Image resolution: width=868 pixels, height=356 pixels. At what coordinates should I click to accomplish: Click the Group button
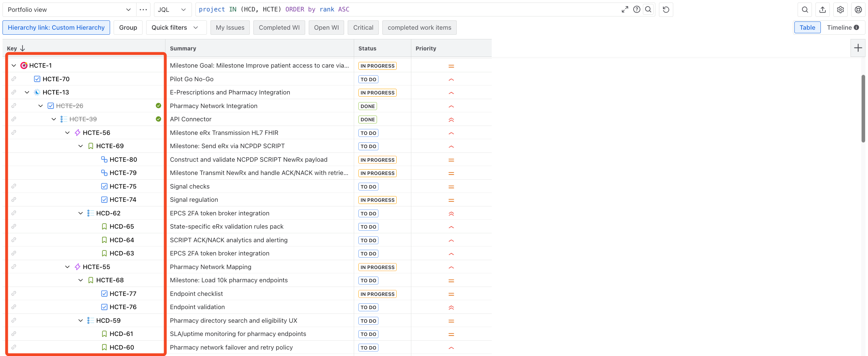click(x=128, y=28)
